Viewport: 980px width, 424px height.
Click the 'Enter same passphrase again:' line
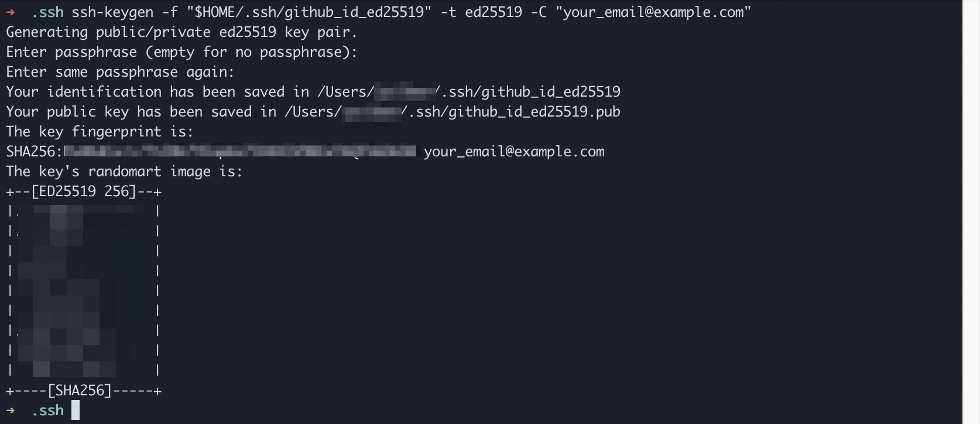pos(120,72)
